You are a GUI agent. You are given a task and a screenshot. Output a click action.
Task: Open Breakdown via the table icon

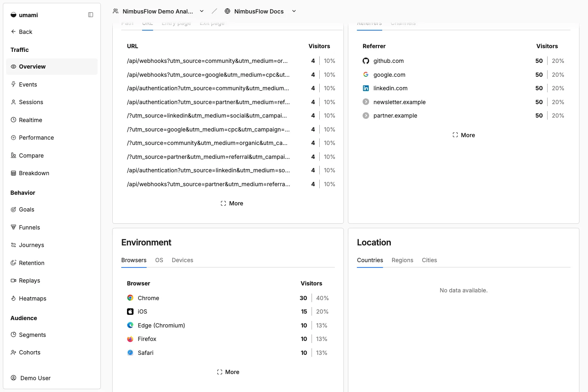13,173
